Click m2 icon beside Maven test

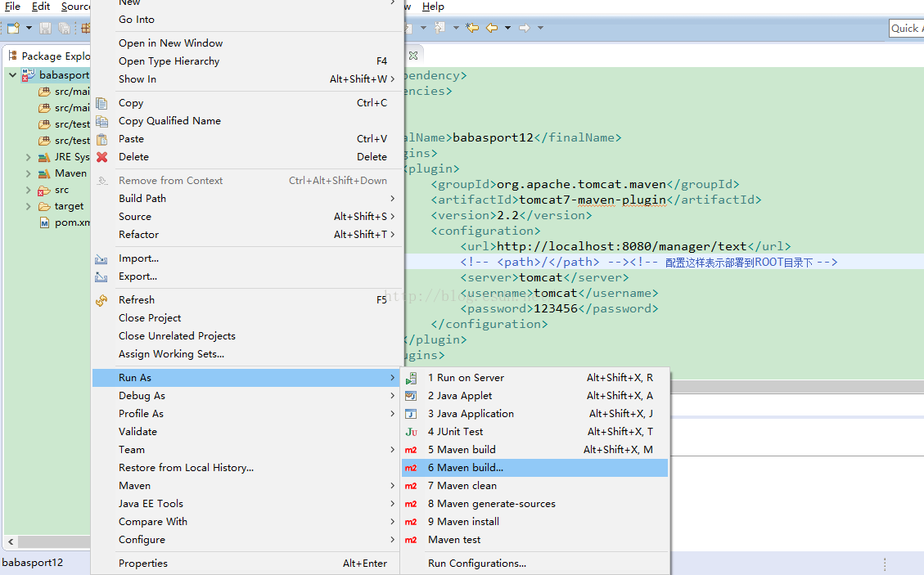[x=411, y=540]
